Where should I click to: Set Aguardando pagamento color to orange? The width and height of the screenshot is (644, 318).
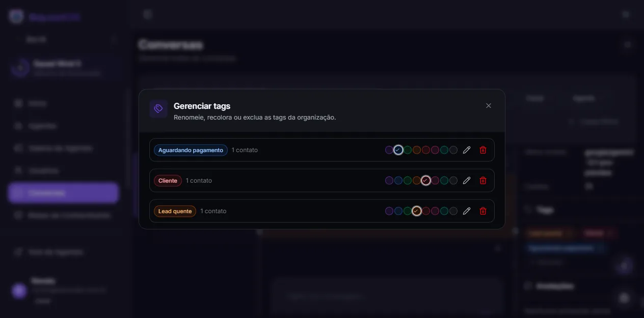coord(417,150)
